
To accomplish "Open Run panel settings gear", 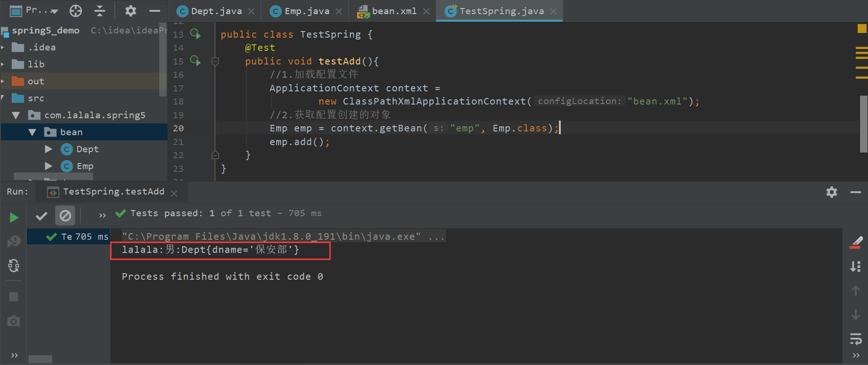I will click(832, 192).
